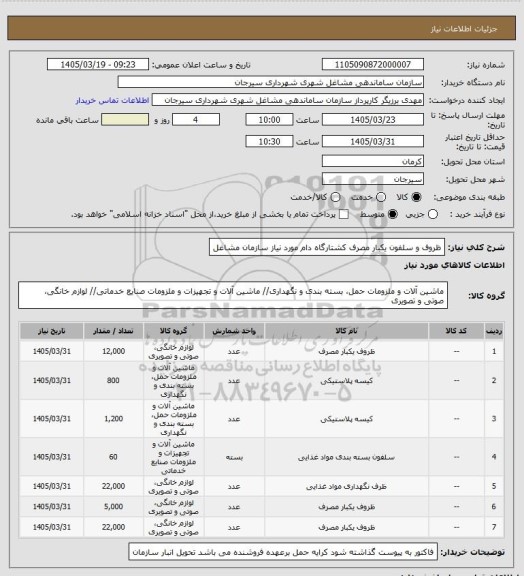Click the 'تاریخ نیاز' column header
524x576 pixels.
tap(52, 331)
